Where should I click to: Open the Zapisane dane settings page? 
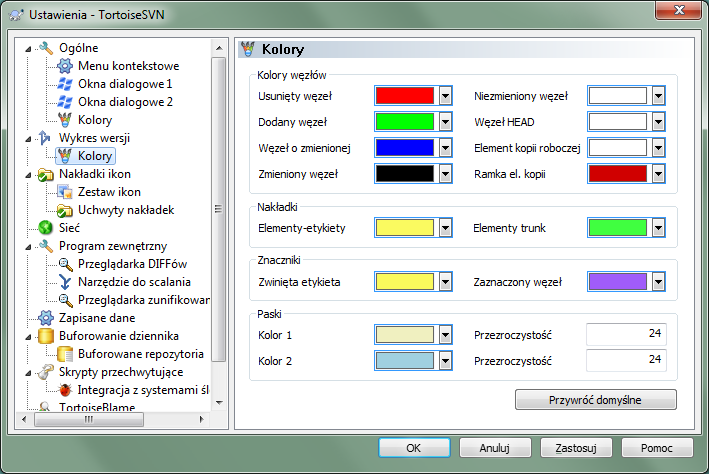point(97,318)
